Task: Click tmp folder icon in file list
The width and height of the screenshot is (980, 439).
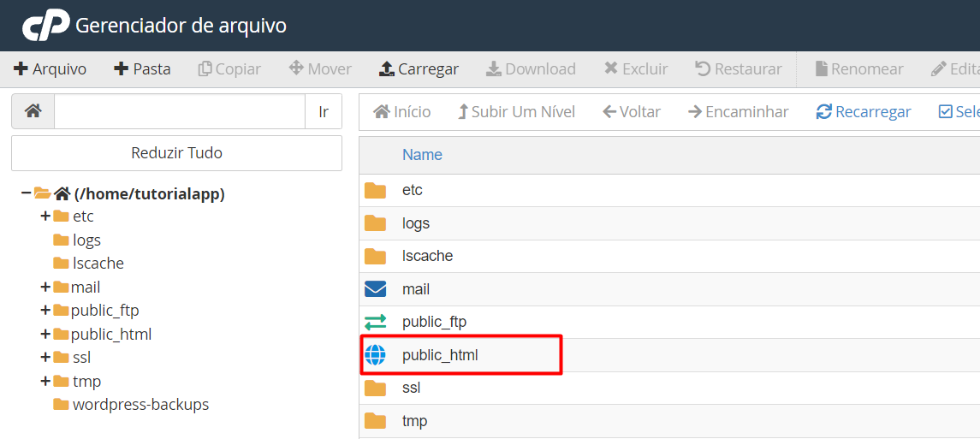Action: [x=375, y=421]
